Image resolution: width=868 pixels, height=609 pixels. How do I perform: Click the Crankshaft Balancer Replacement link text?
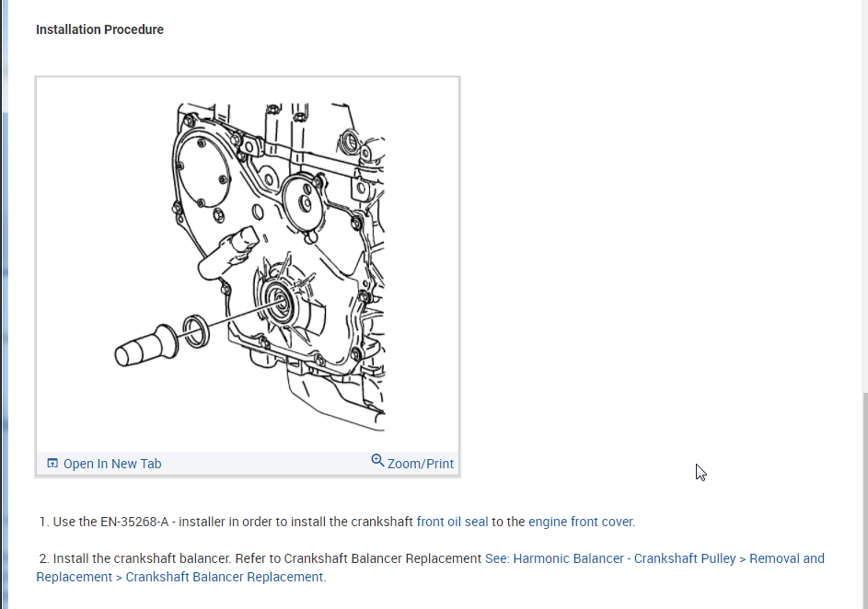click(225, 577)
